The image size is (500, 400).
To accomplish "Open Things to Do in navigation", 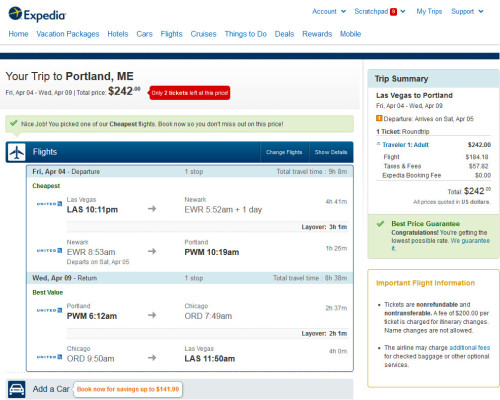I will click(246, 34).
